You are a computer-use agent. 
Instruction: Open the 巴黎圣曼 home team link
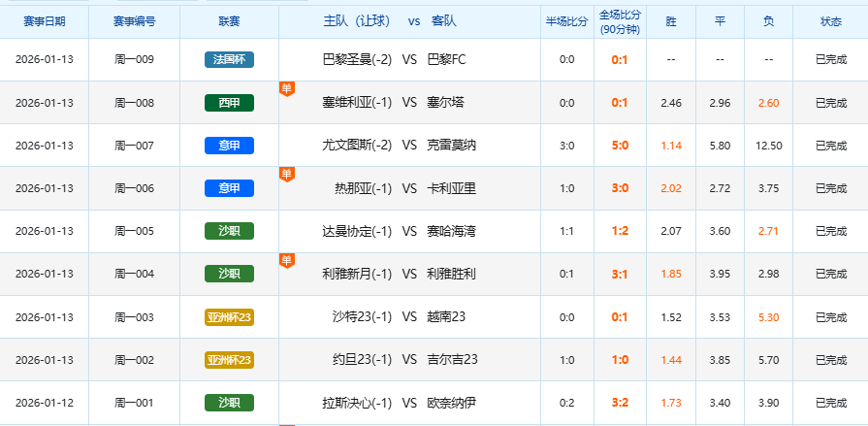click(357, 60)
